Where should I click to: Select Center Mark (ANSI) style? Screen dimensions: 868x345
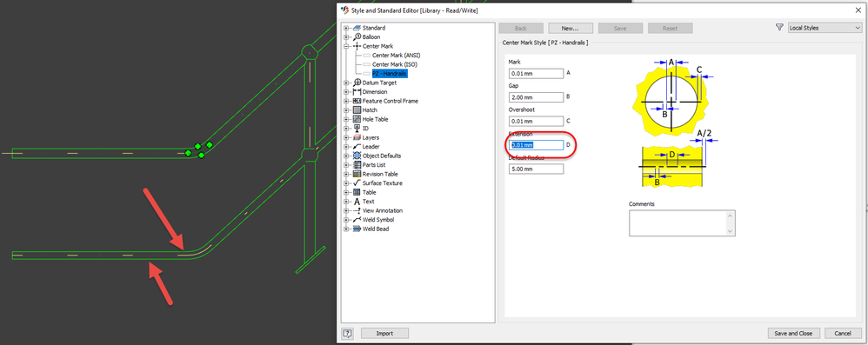coord(397,56)
